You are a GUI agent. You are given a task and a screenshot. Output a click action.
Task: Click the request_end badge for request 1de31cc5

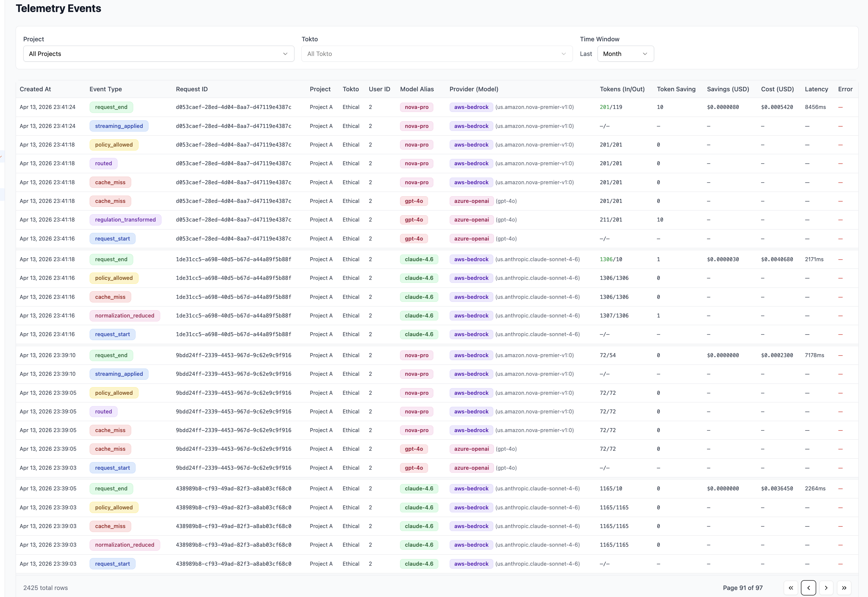[x=111, y=259]
